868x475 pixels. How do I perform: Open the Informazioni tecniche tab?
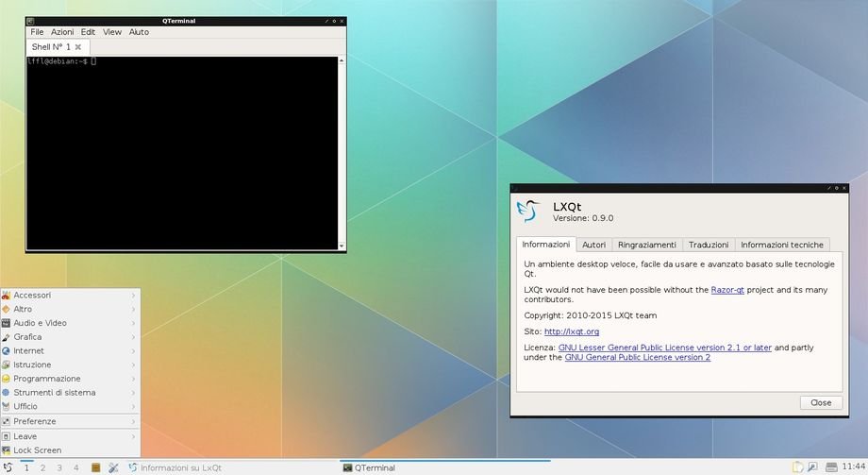(782, 245)
